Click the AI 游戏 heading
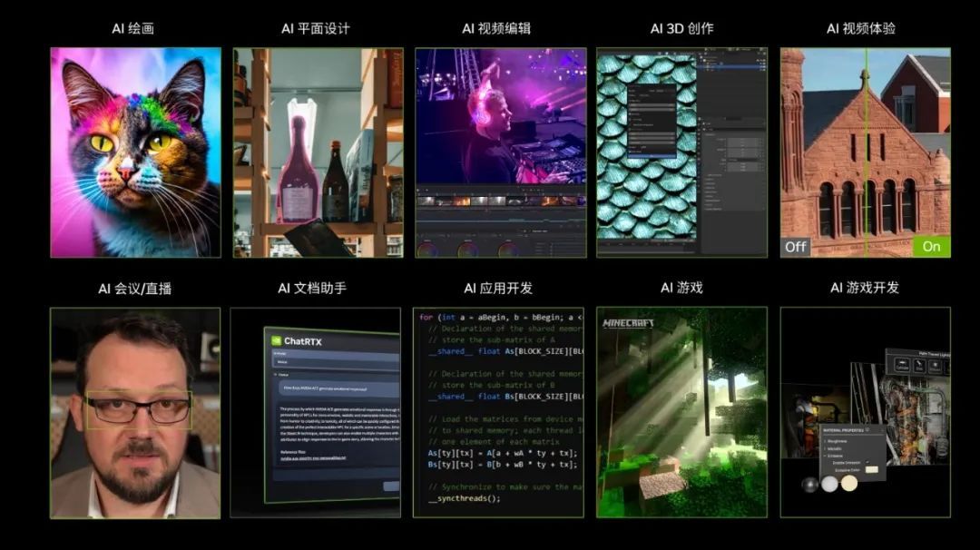980x550 pixels. coord(681,288)
